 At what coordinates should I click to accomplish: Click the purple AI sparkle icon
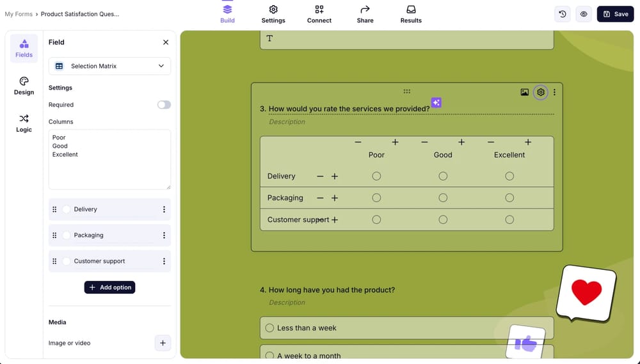tap(436, 103)
